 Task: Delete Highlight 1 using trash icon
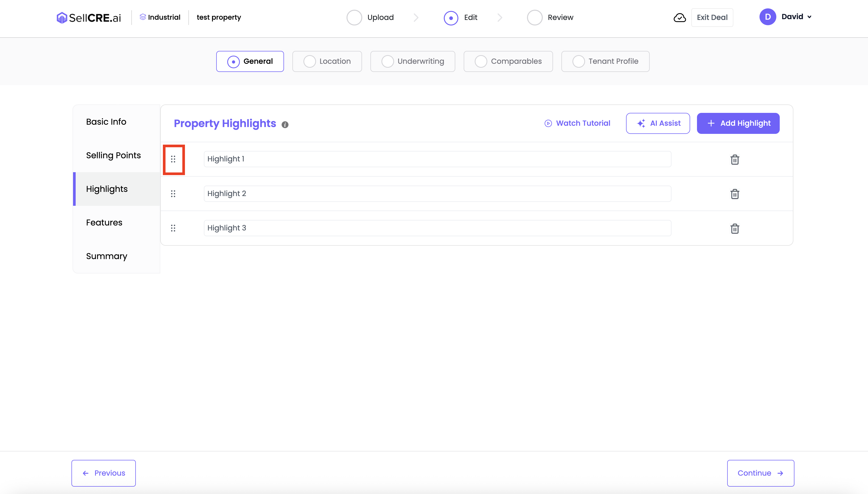(x=735, y=160)
